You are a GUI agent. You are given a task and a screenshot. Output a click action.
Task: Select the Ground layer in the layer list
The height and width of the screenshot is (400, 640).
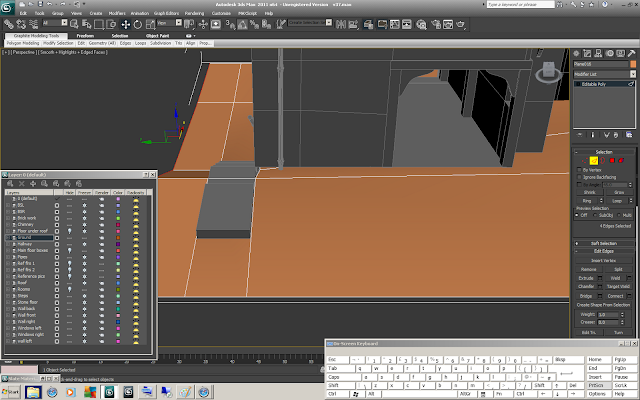[26, 238]
